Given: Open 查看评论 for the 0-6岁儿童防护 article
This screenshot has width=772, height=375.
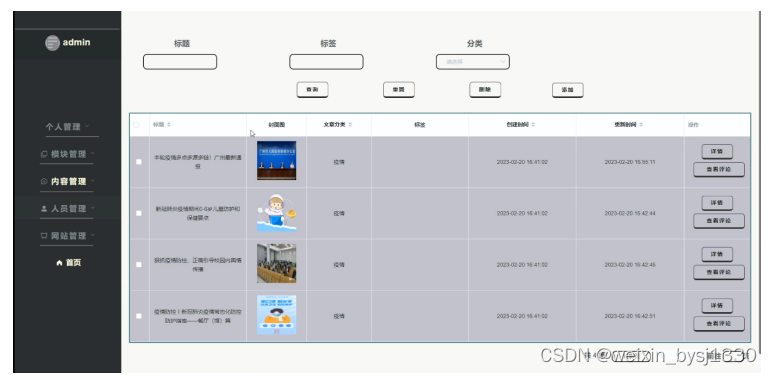Looking at the screenshot, I should point(719,221).
